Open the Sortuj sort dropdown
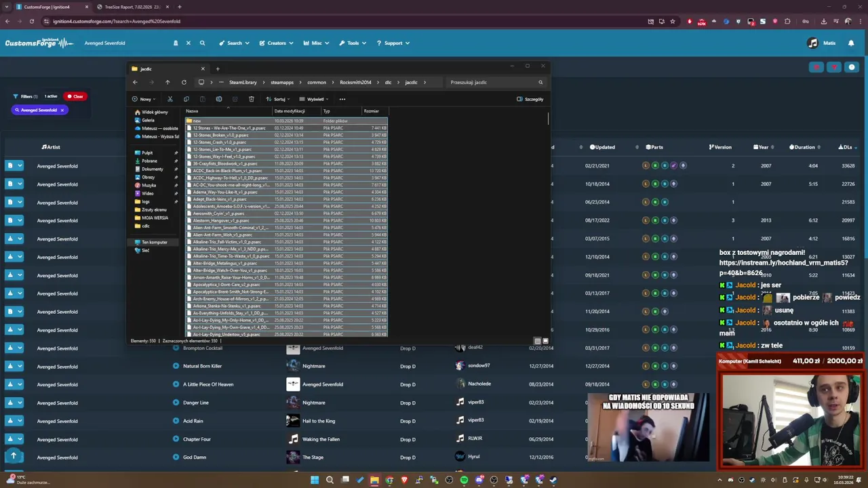This screenshot has height=488, width=868. coord(278,99)
